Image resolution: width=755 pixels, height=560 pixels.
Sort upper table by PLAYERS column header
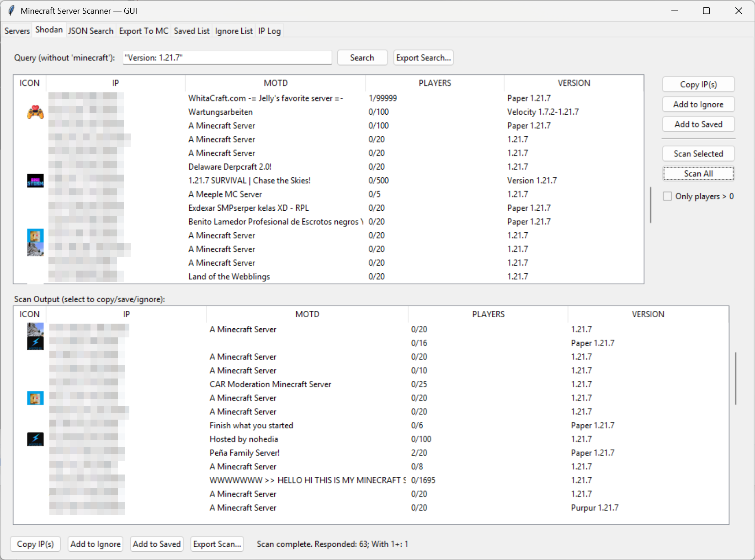pyautogui.click(x=435, y=83)
